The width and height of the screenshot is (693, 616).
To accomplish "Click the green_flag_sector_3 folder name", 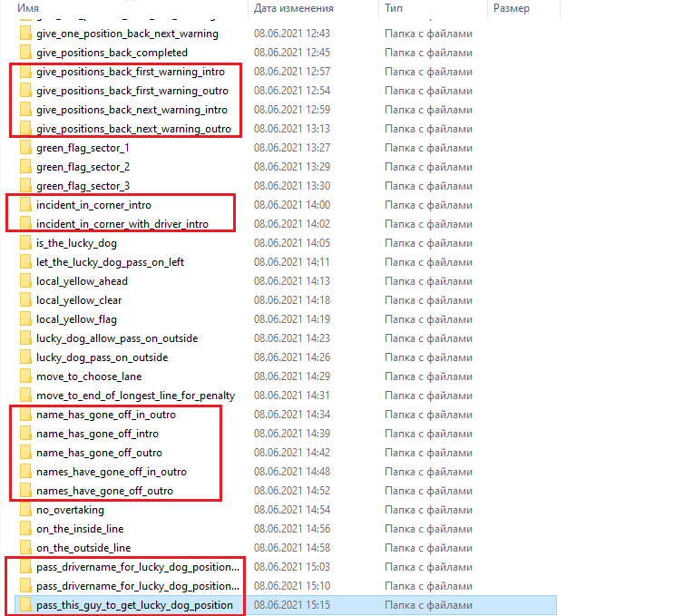I will 83,186.
